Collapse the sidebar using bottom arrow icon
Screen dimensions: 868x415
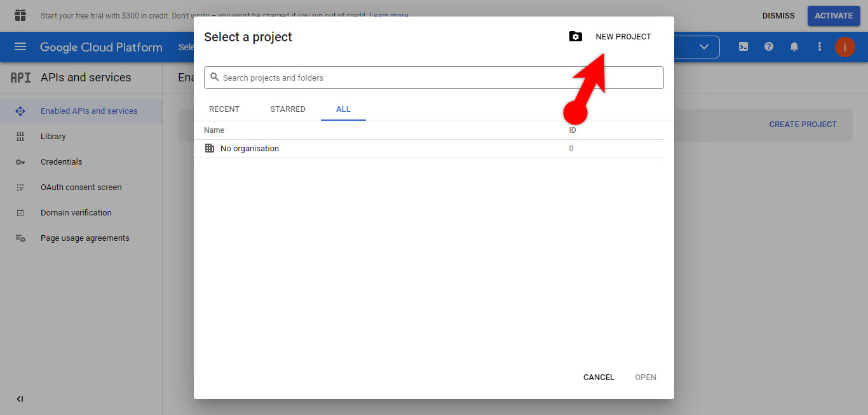(x=20, y=399)
